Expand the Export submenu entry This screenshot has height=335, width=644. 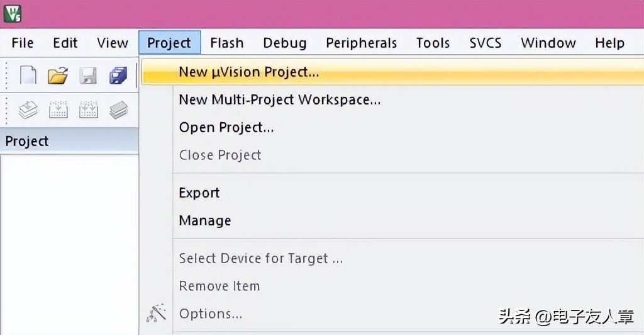[x=199, y=193]
